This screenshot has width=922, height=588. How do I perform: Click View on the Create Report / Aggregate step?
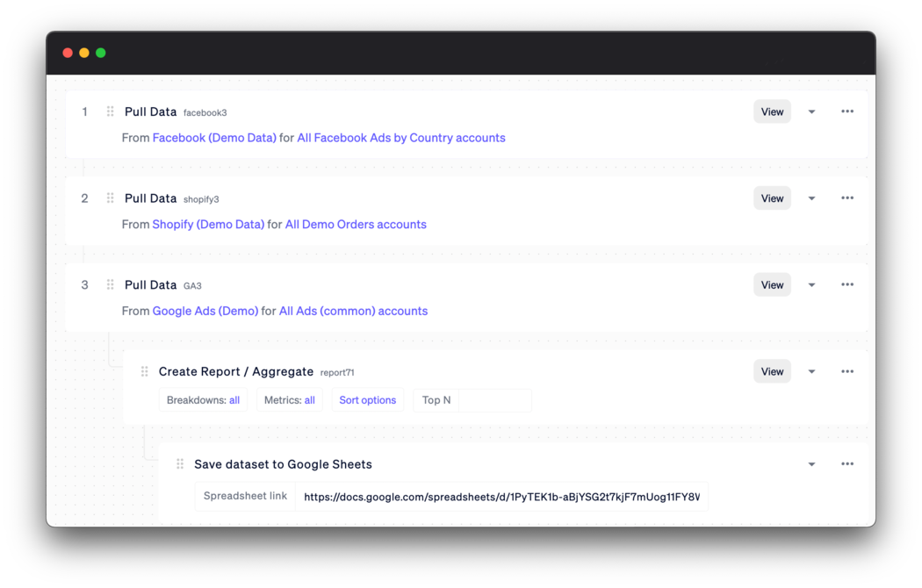772,371
